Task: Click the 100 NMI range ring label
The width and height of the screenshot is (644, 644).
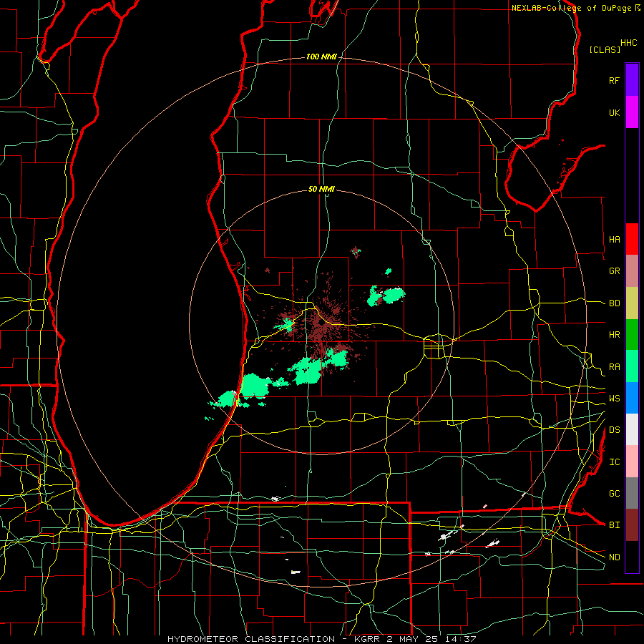Action: pos(321,57)
